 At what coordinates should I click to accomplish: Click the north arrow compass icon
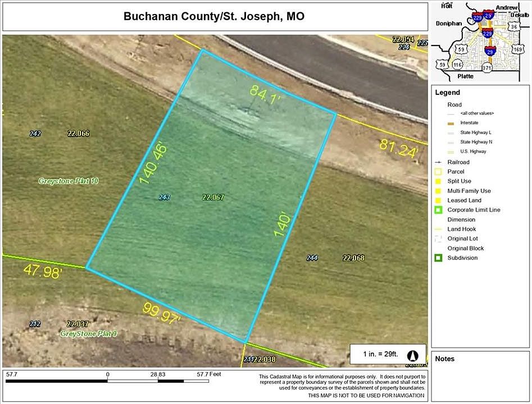(x=413, y=356)
